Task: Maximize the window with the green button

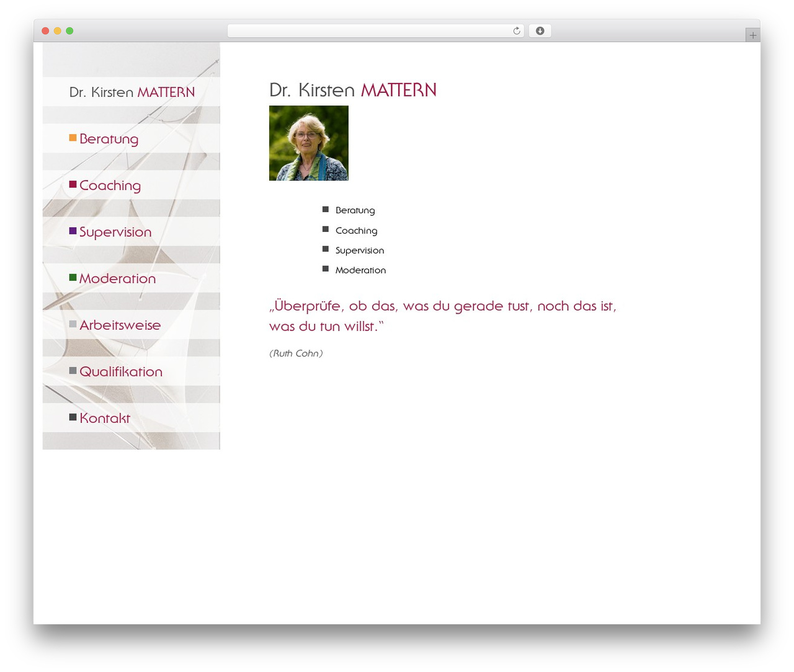Action: (69, 31)
